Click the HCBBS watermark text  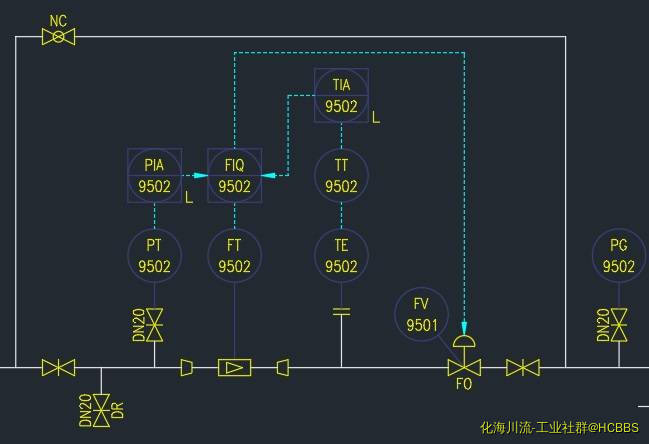click(558, 428)
